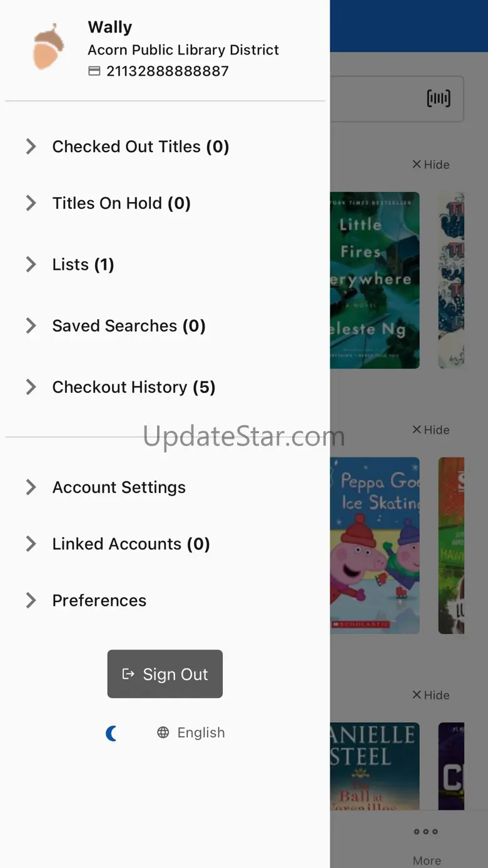The height and width of the screenshot is (868, 488).
Task: Open the barcode scanner icon
Action: pyautogui.click(x=439, y=98)
